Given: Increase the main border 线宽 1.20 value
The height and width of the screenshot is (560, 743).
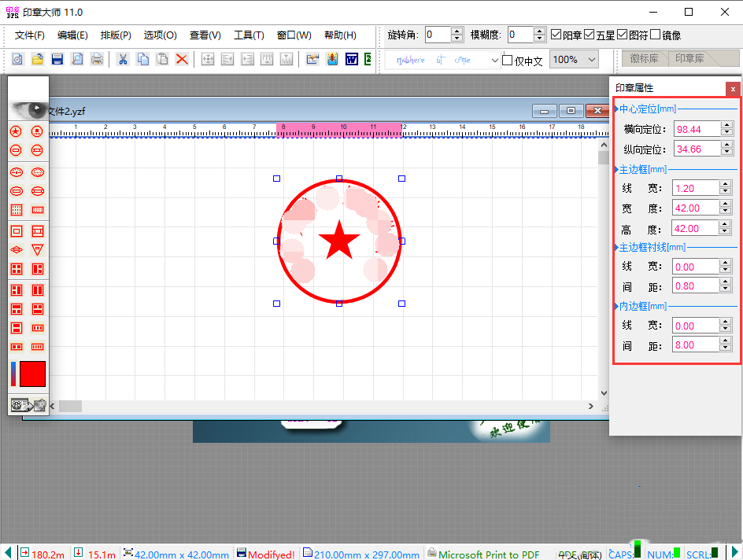Looking at the screenshot, I should pos(725,185).
